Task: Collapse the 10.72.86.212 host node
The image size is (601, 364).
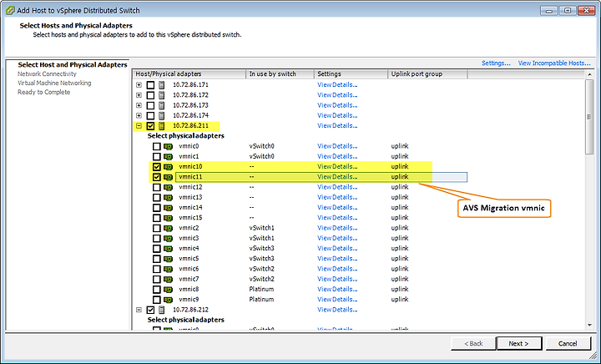Action: [139, 310]
